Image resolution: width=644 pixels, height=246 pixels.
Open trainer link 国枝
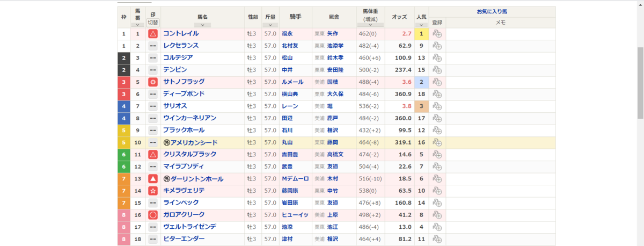[332, 82]
